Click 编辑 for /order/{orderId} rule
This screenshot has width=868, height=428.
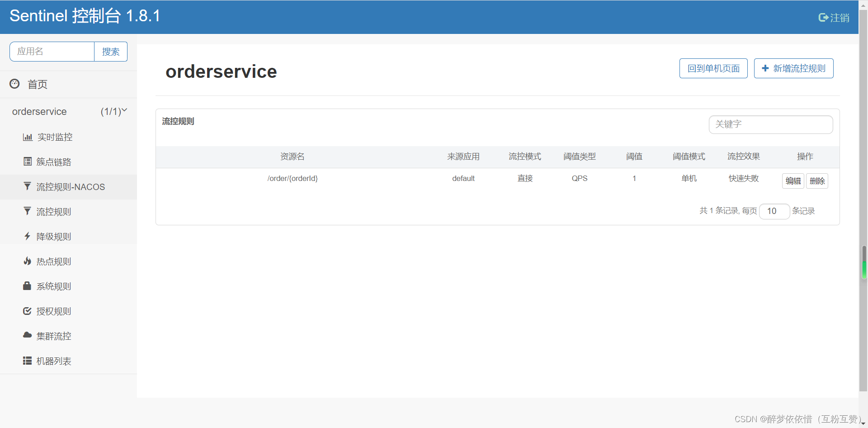[x=793, y=181]
